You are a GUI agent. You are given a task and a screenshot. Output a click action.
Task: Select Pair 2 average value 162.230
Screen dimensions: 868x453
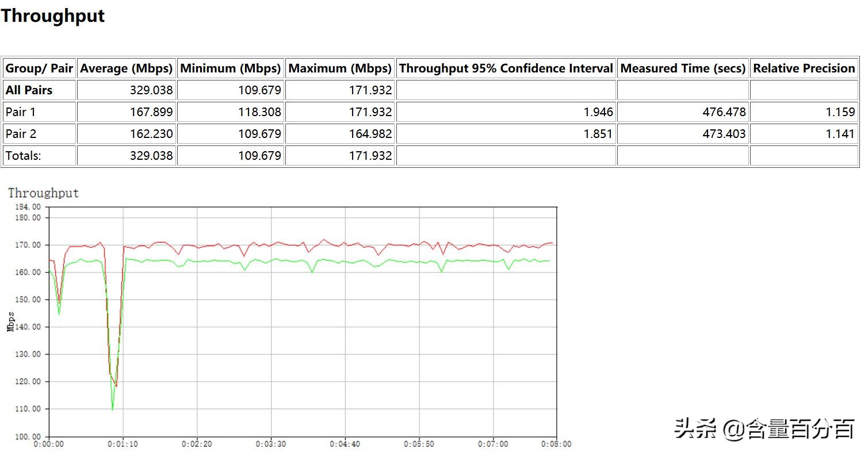[x=151, y=134]
